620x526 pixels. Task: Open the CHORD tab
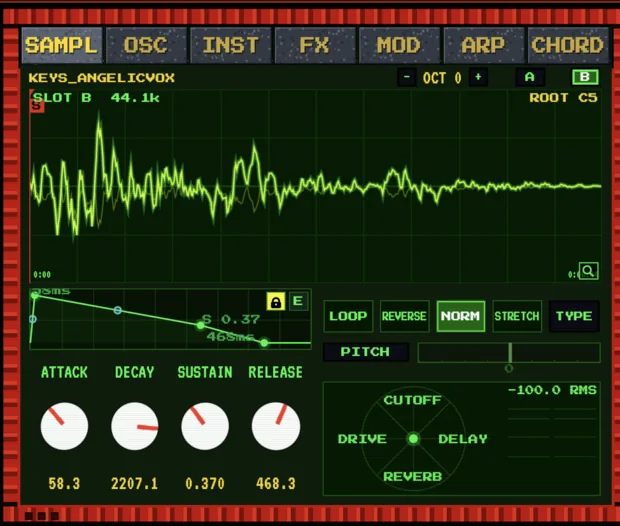pos(568,45)
